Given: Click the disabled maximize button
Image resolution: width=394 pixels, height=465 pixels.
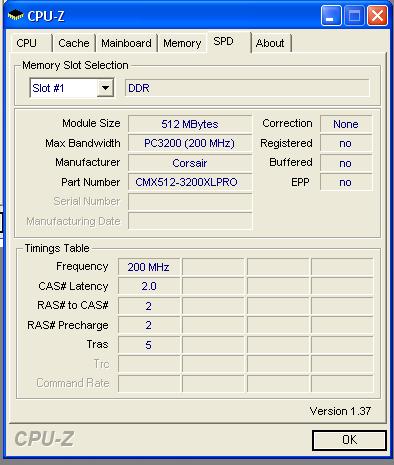Looking at the screenshot, I should tap(354, 16).
